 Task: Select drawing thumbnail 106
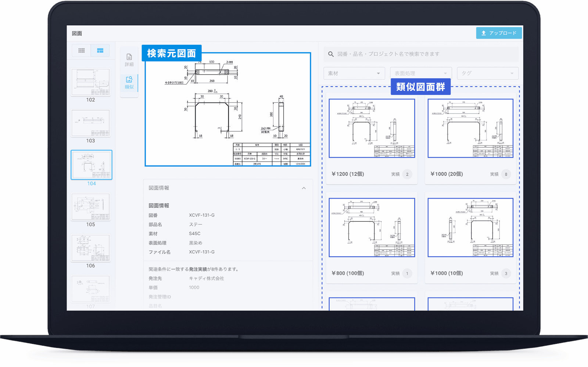click(x=91, y=248)
